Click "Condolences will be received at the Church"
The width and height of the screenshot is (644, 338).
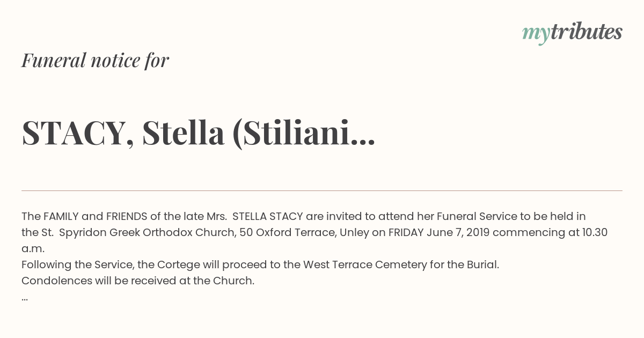pos(138,281)
